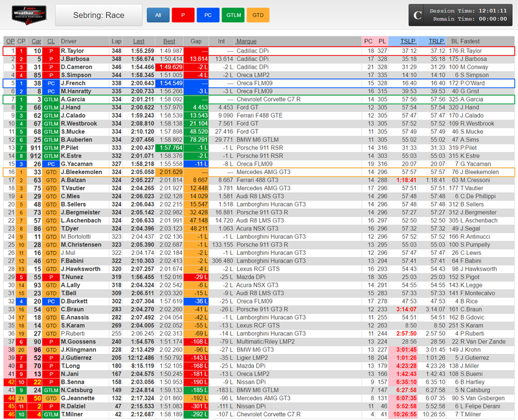Click driver M.Christensen
518x420 pixels.
(82, 245)
